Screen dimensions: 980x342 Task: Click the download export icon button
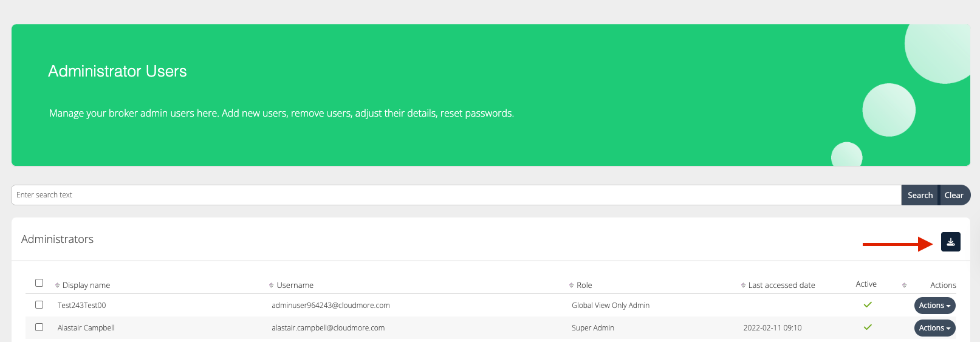(950, 242)
